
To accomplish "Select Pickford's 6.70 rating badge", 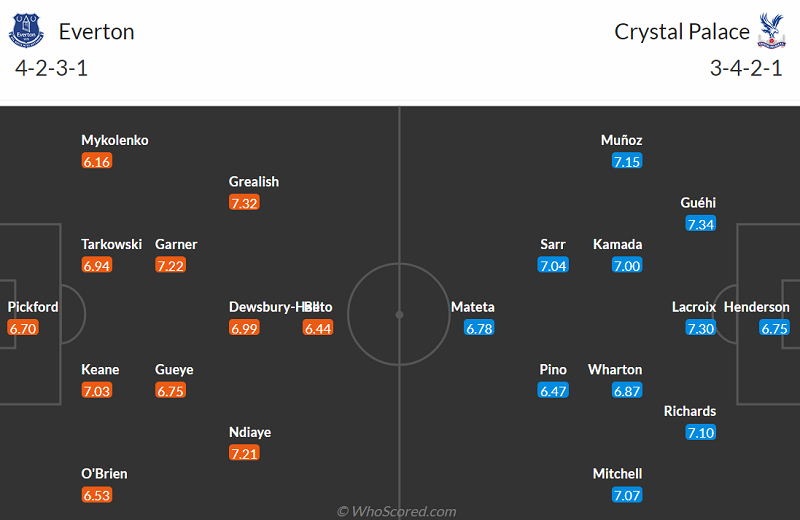I will click(22, 328).
